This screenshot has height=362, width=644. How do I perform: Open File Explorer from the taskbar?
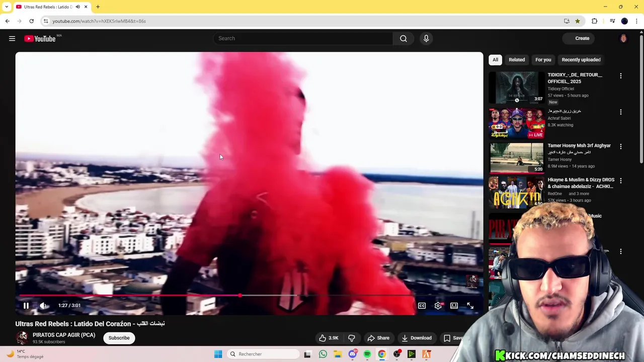click(x=338, y=354)
